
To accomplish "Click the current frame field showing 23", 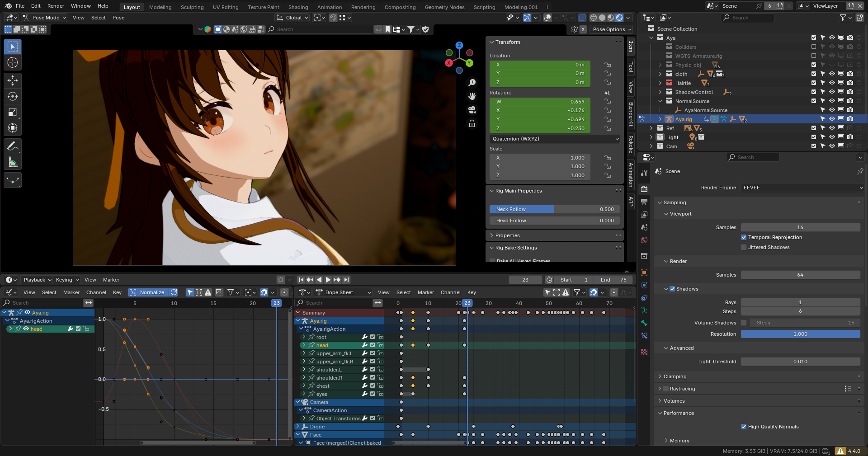I will [x=525, y=280].
